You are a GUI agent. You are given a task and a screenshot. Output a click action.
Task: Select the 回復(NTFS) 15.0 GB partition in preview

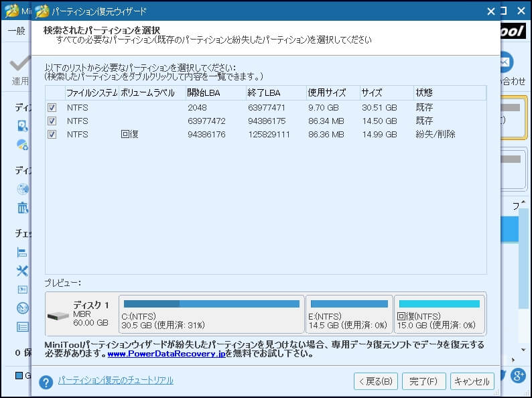(440, 314)
